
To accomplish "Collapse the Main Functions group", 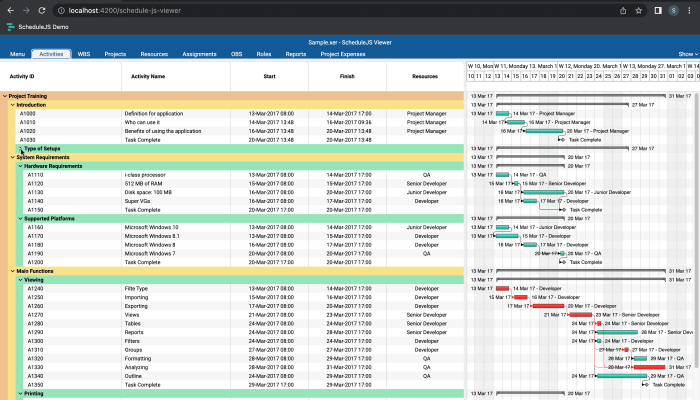I will (x=12, y=271).
